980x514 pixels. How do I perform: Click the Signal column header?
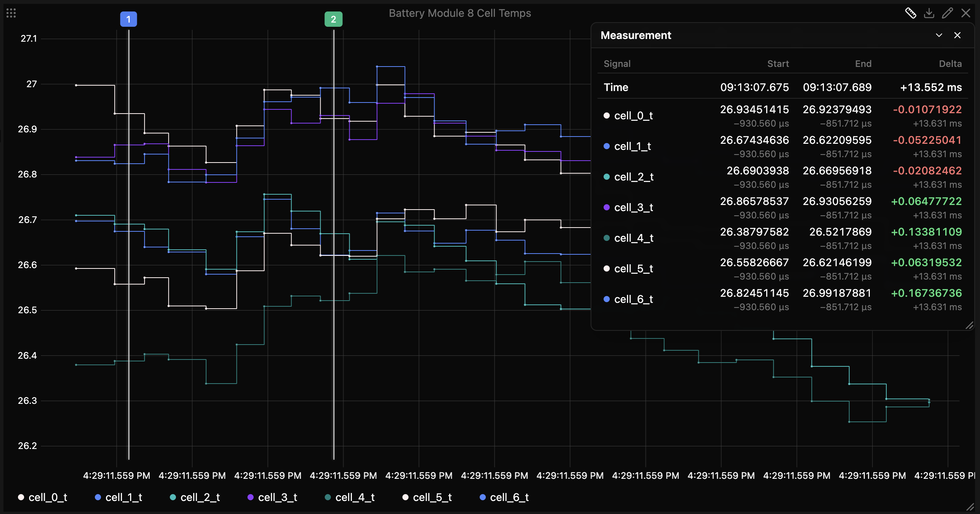click(x=617, y=63)
